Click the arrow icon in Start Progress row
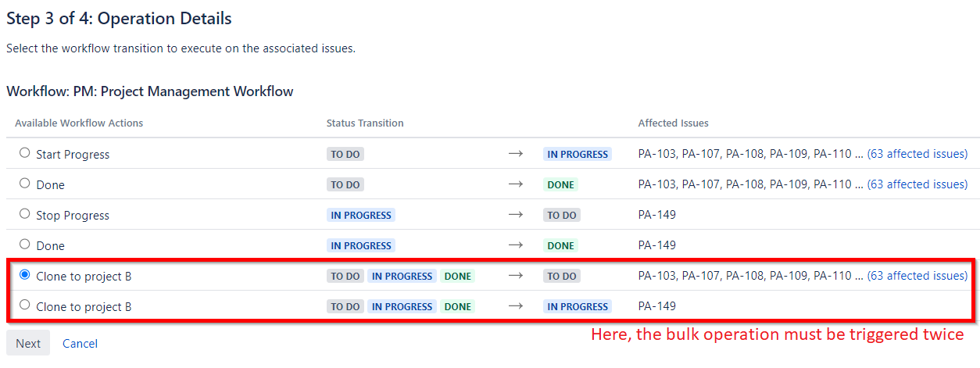The height and width of the screenshot is (368, 980). [515, 154]
